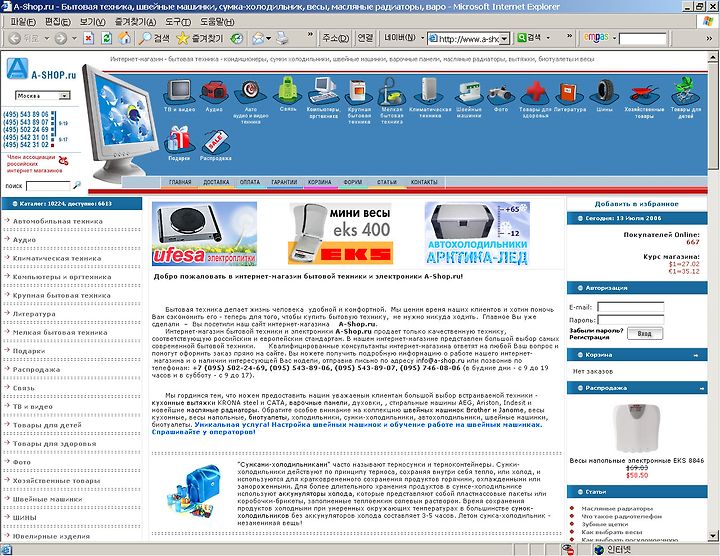Open Швейные машинки in the catalog sidebar

47,499
